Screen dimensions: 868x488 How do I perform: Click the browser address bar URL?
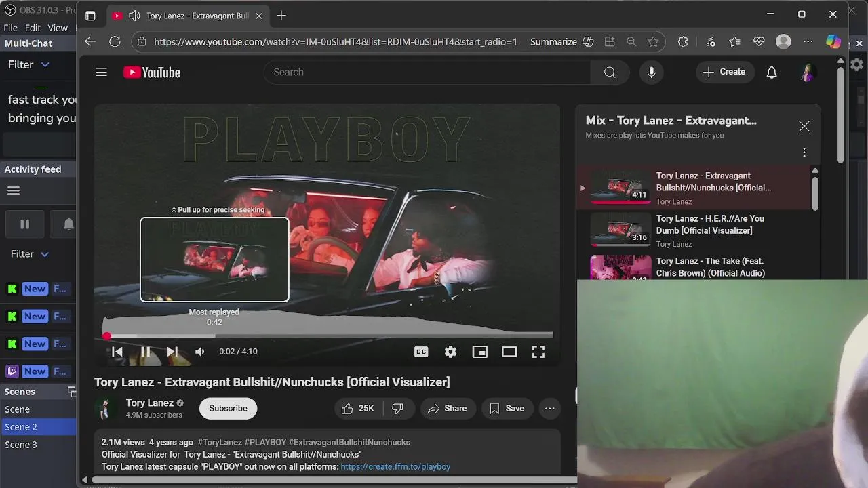(336, 42)
